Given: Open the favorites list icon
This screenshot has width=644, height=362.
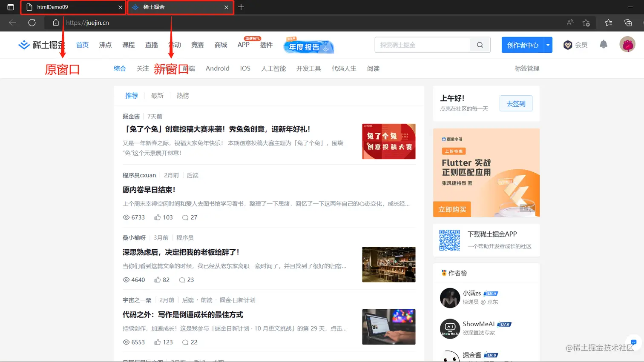Looking at the screenshot, I should pos(609,23).
